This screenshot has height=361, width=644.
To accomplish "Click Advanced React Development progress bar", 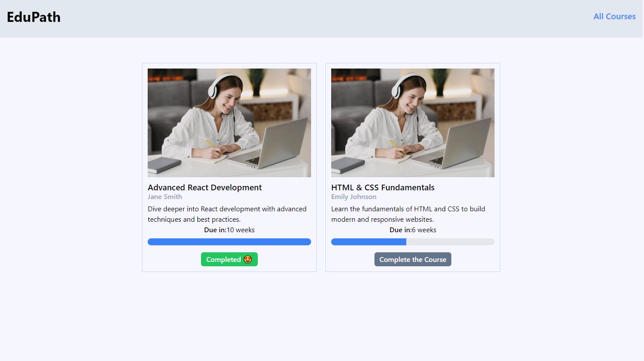I will pos(229,242).
